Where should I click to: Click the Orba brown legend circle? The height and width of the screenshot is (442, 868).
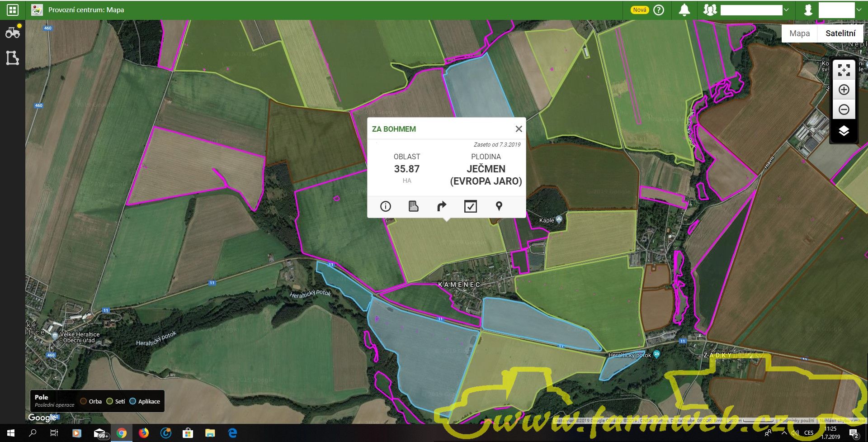click(x=84, y=401)
